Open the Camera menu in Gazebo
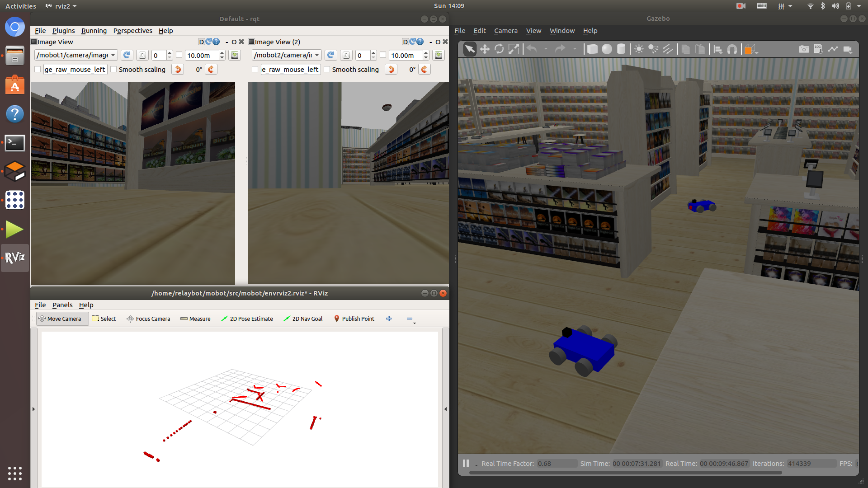This screenshot has width=868, height=488. [x=505, y=30]
